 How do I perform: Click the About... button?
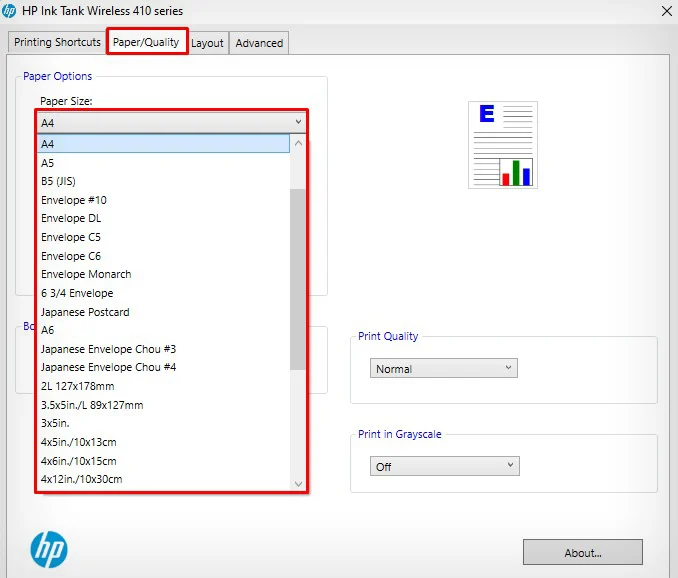(582, 552)
